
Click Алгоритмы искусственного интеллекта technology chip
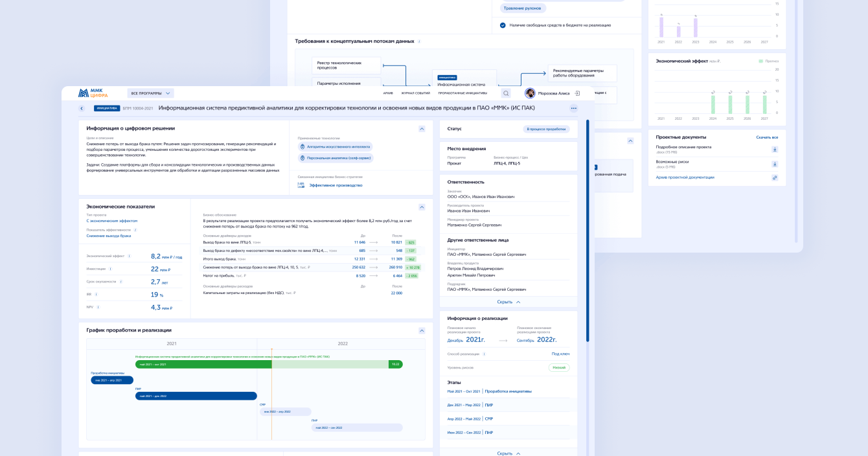(x=335, y=147)
